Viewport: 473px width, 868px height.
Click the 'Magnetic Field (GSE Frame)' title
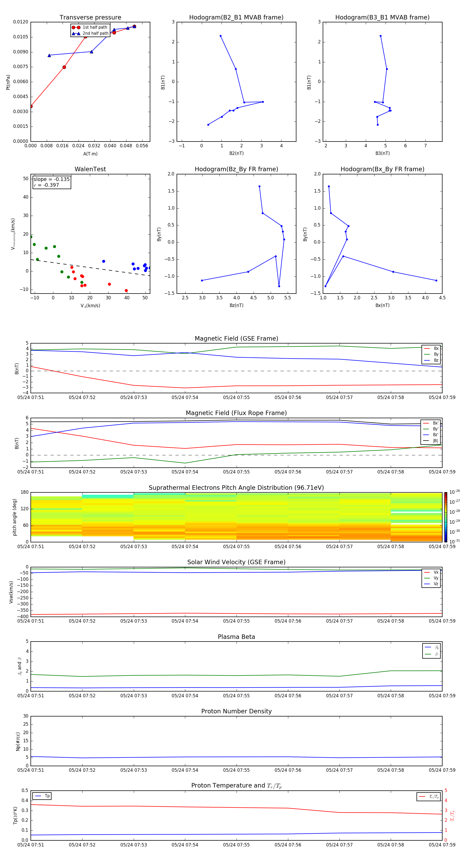tap(236, 339)
